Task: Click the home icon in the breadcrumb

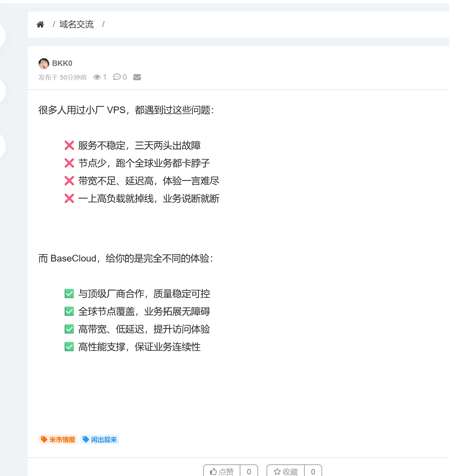Action: [41, 24]
